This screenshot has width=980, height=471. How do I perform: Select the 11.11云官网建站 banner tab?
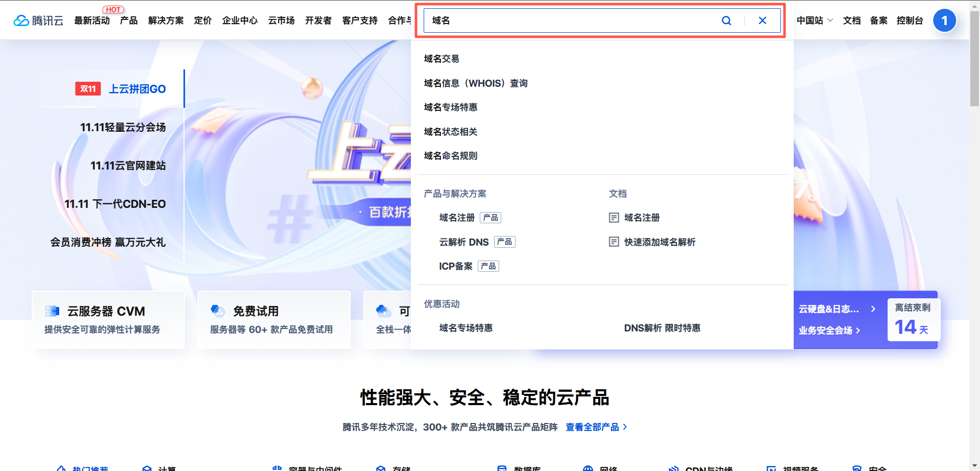tap(128, 166)
